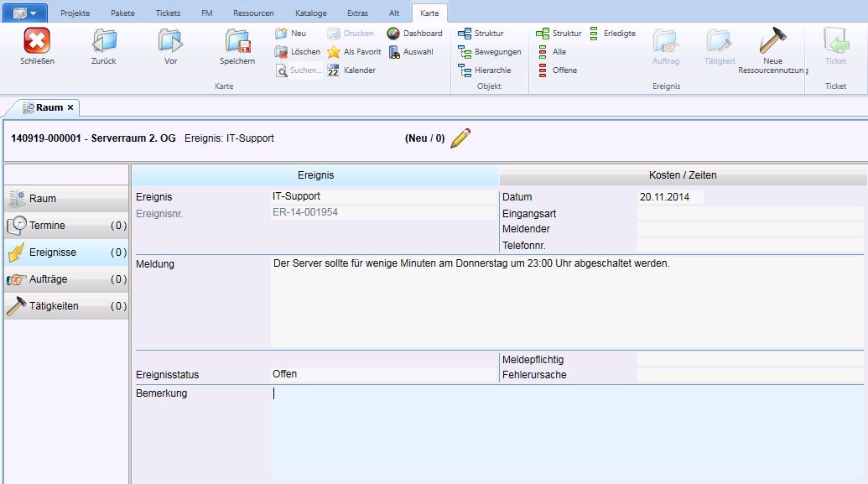Show Bewegungen of the object
This screenshot has height=484, width=868.
[490, 51]
